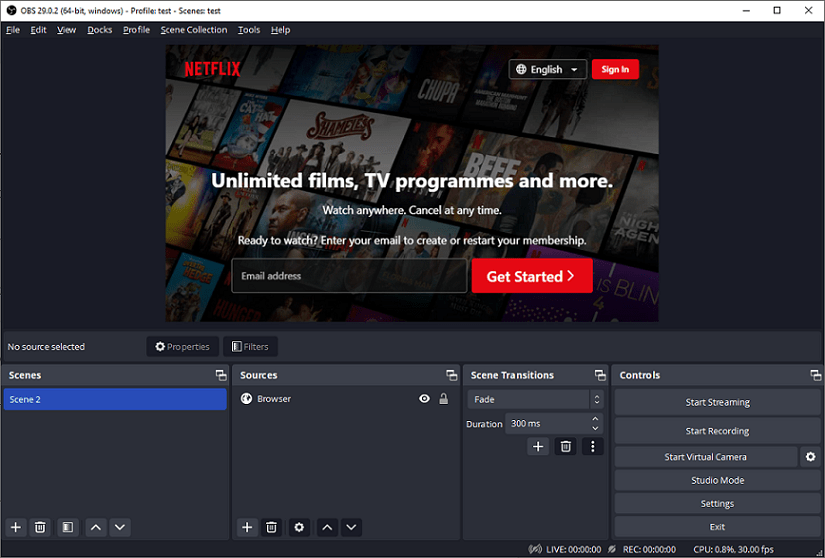
Task: Remove selected source with trash icon
Action: point(271,527)
